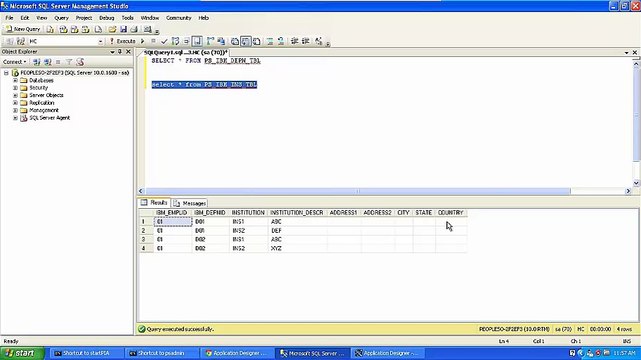Switch output to Results to Text
The height and width of the screenshot is (360, 641).
click(x=235, y=41)
